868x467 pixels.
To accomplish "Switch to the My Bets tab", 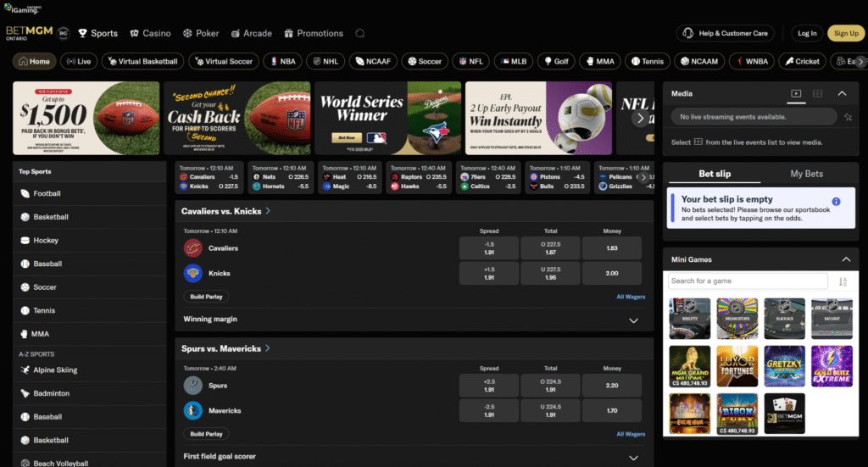I will (x=806, y=174).
